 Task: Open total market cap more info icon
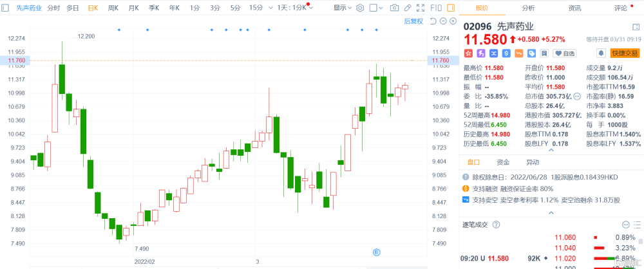[577, 97]
